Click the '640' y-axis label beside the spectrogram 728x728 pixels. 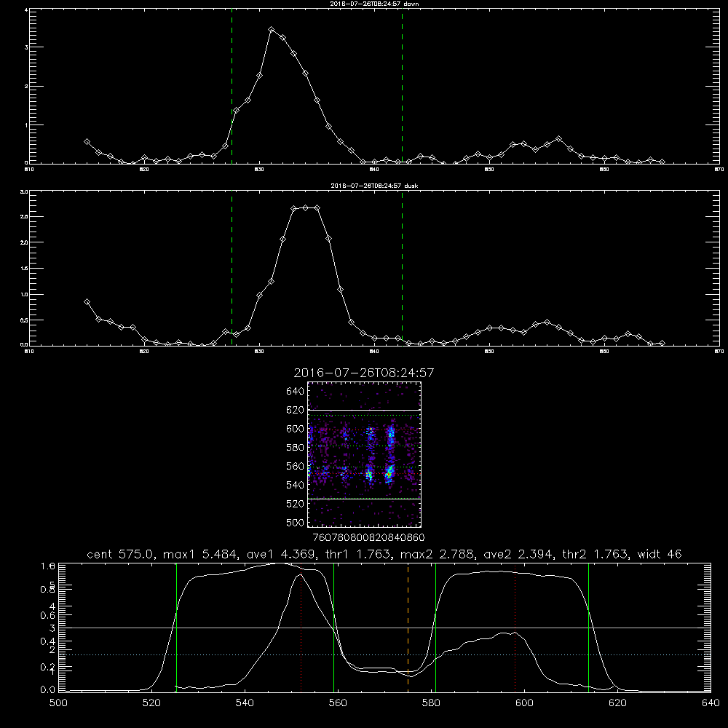tap(296, 392)
